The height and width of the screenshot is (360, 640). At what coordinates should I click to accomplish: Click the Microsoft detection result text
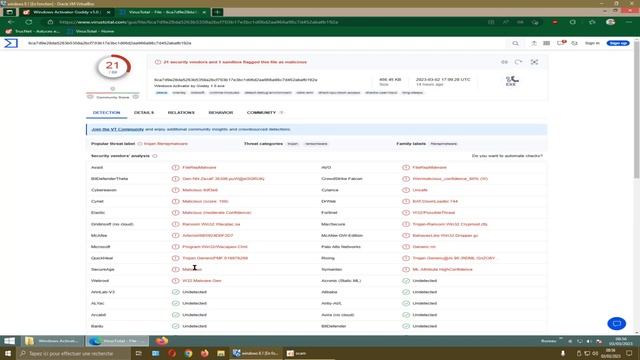click(215, 247)
